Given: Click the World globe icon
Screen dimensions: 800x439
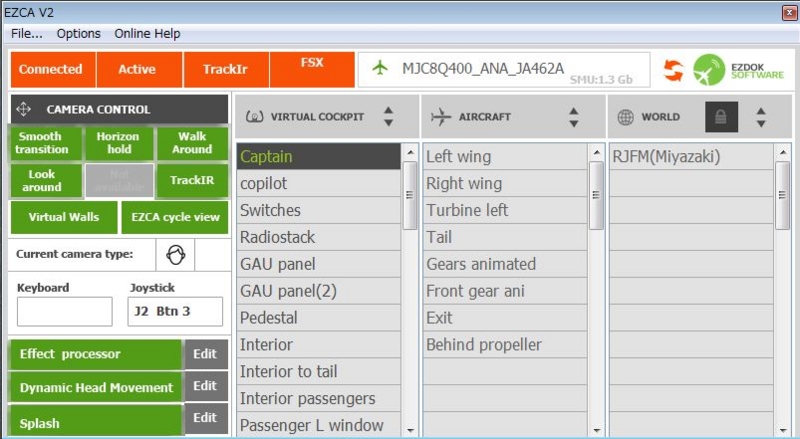Looking at the screenshot, I should 626,117.
